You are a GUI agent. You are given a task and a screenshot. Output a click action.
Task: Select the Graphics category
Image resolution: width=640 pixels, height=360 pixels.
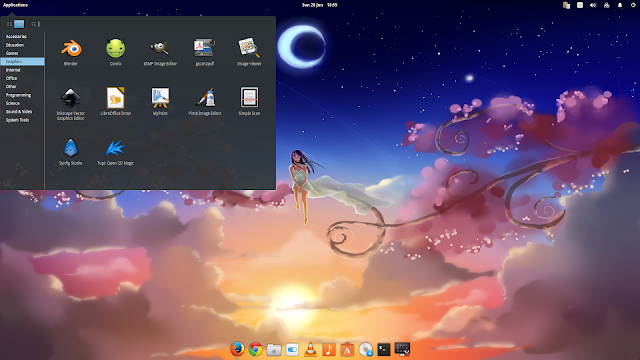pyautogui.click(x=22, y=61)
